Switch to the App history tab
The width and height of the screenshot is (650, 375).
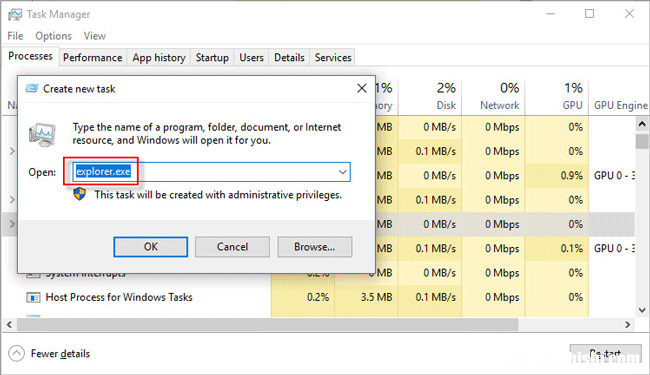pos(159,58)
